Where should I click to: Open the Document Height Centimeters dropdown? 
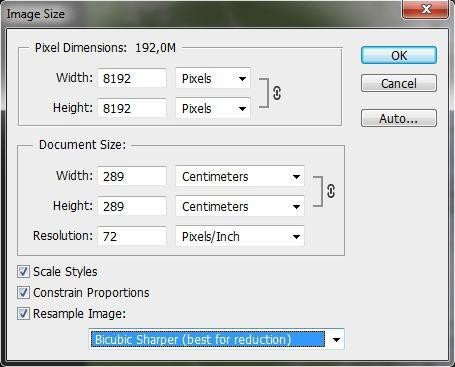[x=240, y=206]
